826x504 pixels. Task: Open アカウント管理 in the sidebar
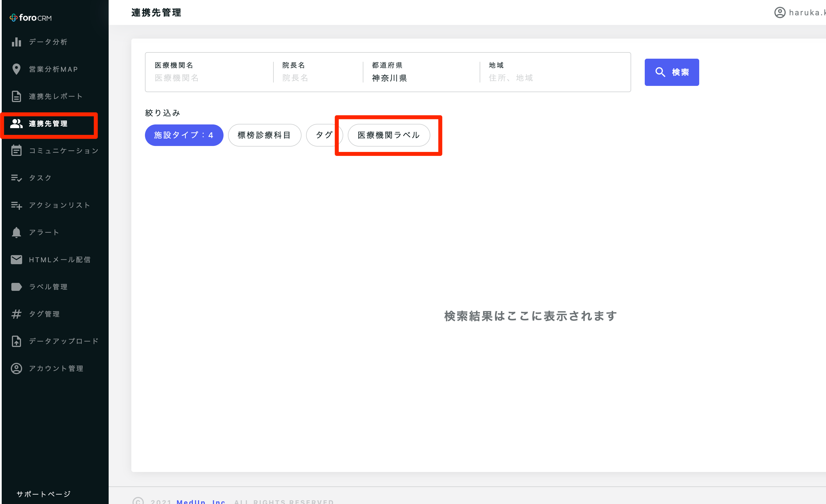pyautogui.click(x=56, y=368)
